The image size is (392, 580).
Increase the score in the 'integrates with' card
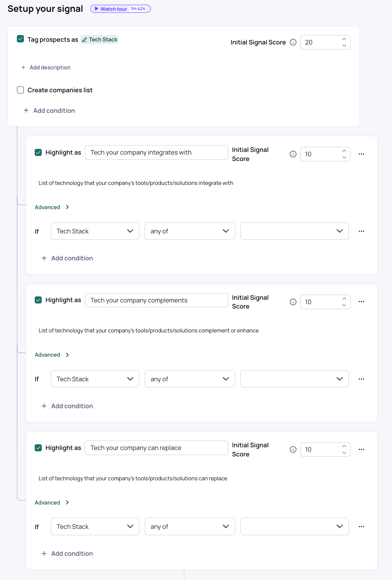pos(344,151)
